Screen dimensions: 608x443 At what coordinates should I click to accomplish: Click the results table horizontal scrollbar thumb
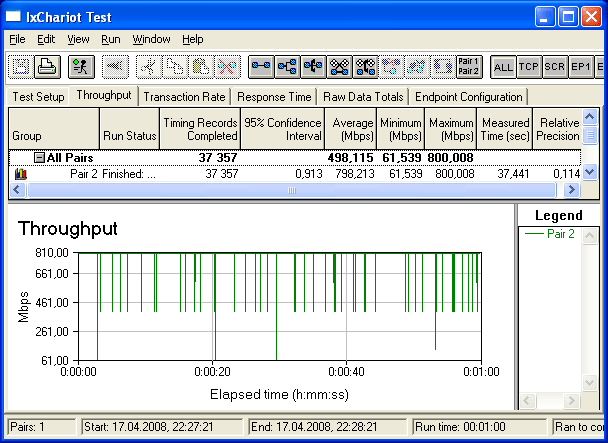(292, 190)
